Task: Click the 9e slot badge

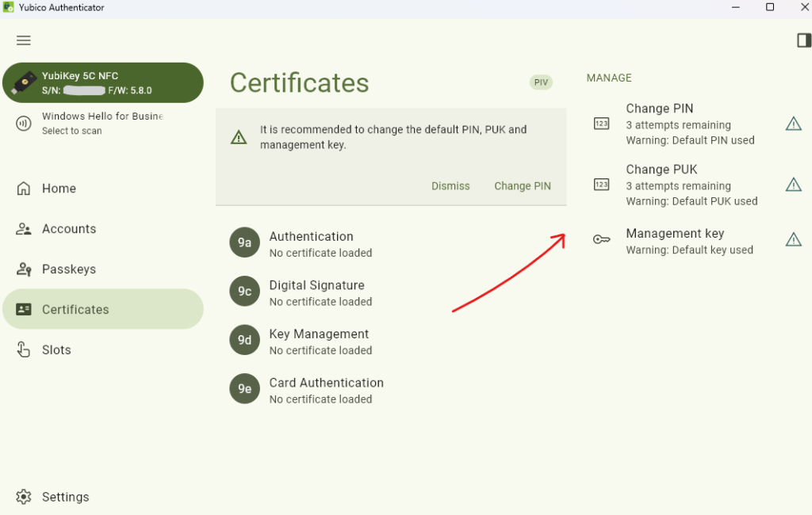Action: point(244,389)
